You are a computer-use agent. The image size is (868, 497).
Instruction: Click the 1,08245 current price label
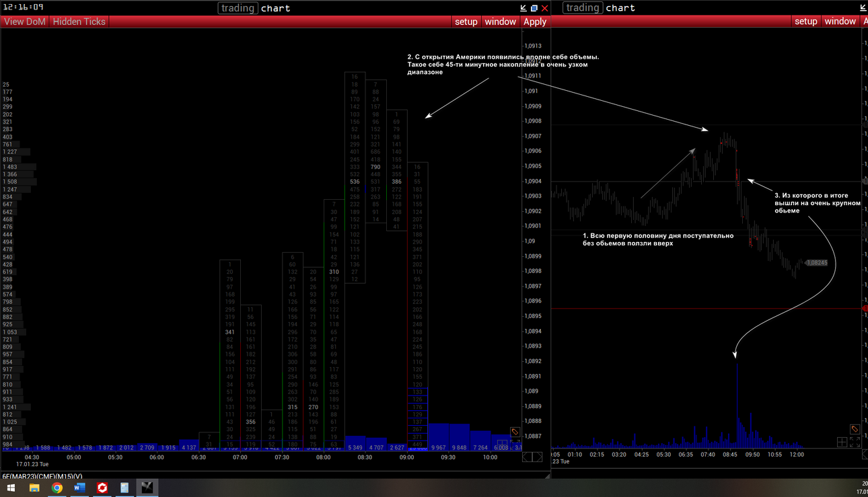(816, 263)
